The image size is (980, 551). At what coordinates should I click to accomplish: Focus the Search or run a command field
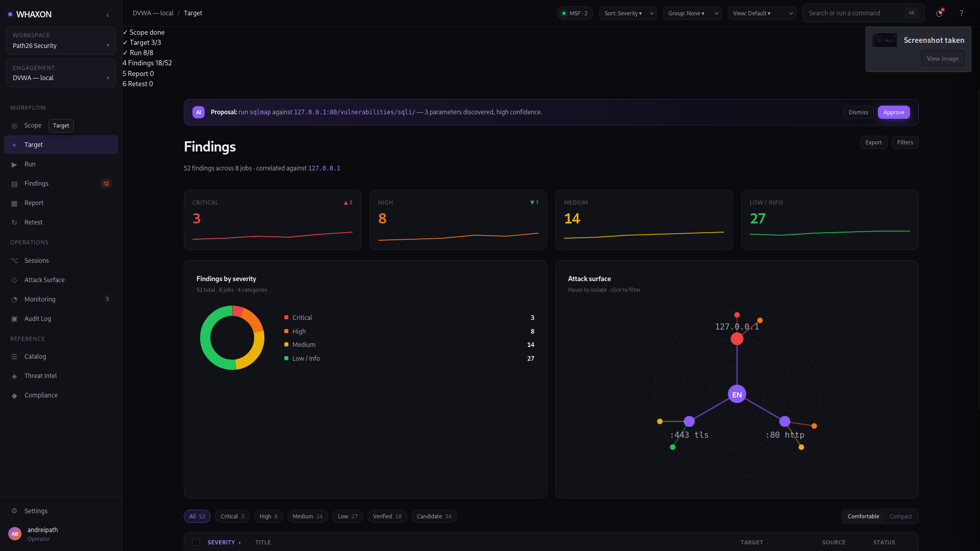[863, 13]
